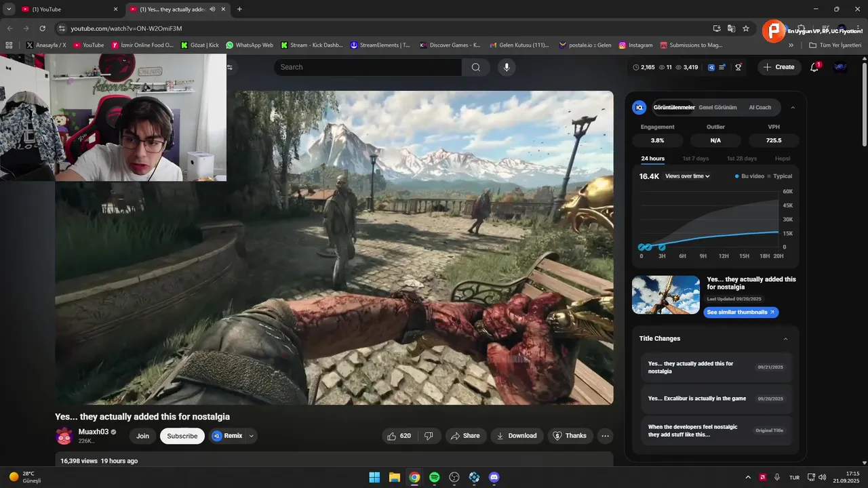Open the Chrome apps grid in bookmarks bar
Screen dimensions: 868x488
[x=9, y=45]
